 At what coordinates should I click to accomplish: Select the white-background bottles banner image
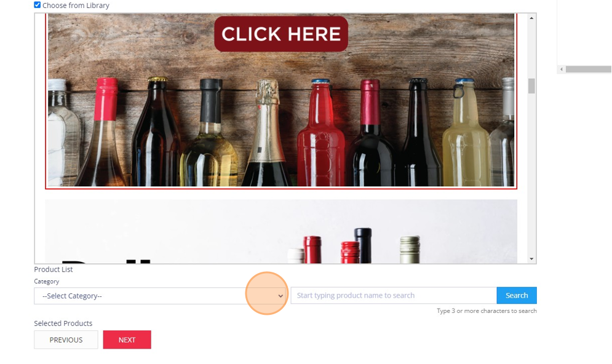tap(281, 231)
